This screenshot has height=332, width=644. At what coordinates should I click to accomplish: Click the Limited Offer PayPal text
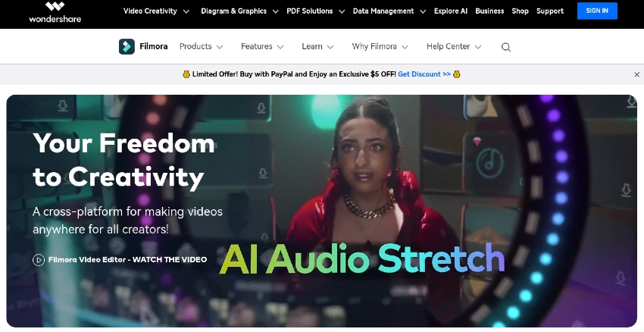point(294,74)
